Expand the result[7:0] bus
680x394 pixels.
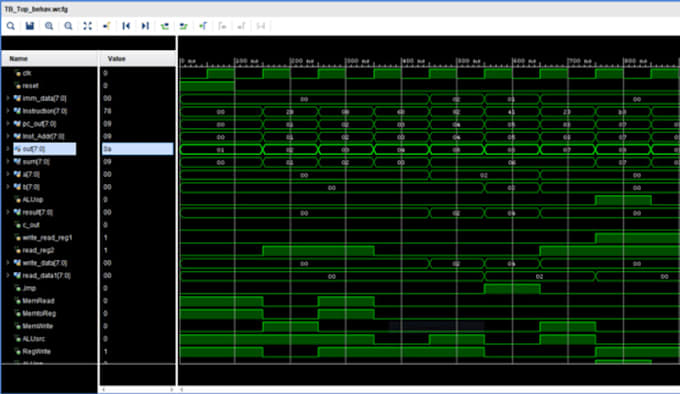click(7, 212)
